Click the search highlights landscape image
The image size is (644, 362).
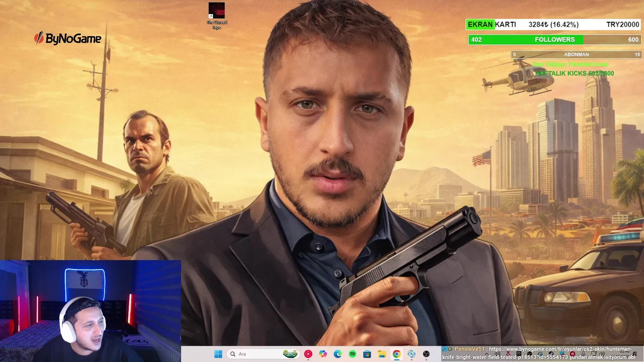pos(290,354)
